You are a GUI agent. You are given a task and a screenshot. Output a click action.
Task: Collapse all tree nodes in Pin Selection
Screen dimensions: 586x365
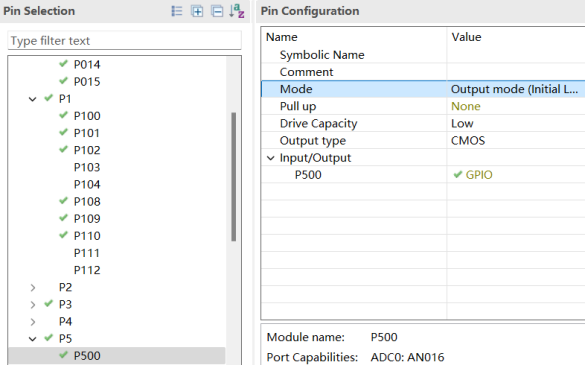pyautogui.click(x=217, y=11)
